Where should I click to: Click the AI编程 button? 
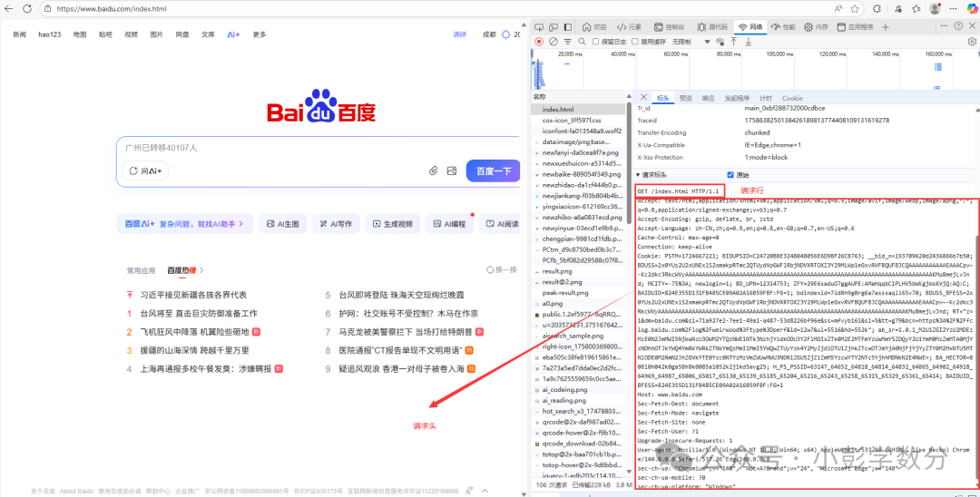click(450, 223)
